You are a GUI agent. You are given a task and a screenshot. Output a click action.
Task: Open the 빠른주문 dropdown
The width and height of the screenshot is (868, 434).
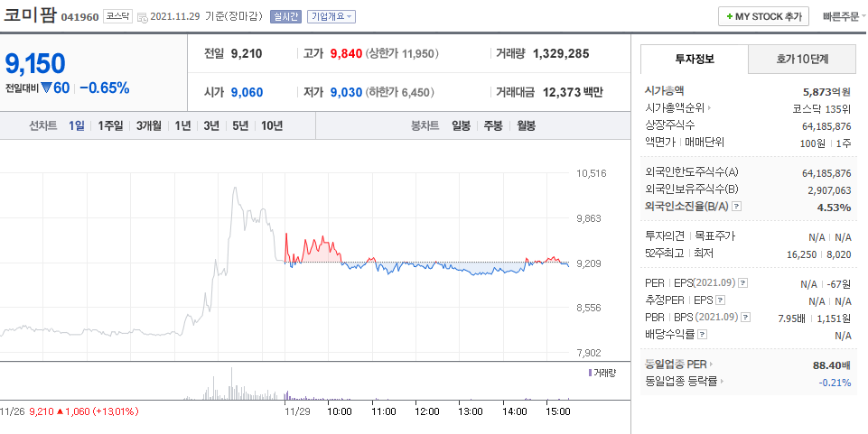tap(845, 16)
